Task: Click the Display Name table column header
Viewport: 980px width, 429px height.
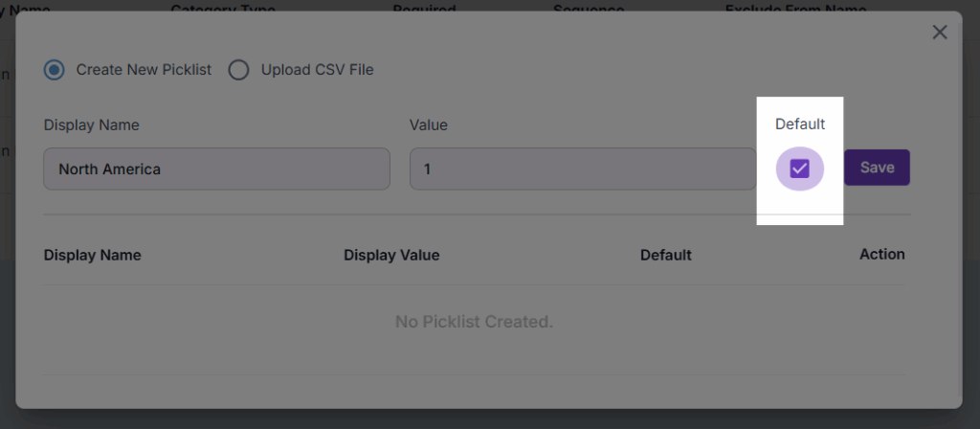Action: [x=93, y=255]
